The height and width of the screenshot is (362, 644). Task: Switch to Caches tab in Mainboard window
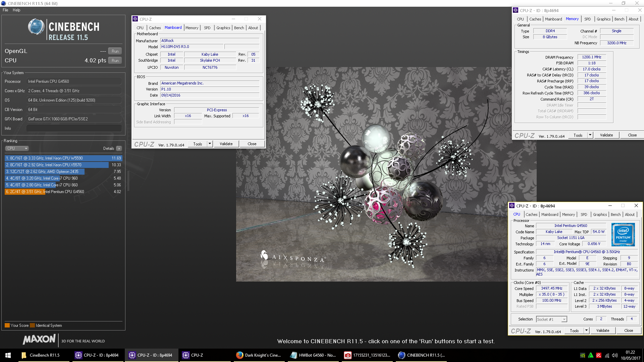[155, 28]
